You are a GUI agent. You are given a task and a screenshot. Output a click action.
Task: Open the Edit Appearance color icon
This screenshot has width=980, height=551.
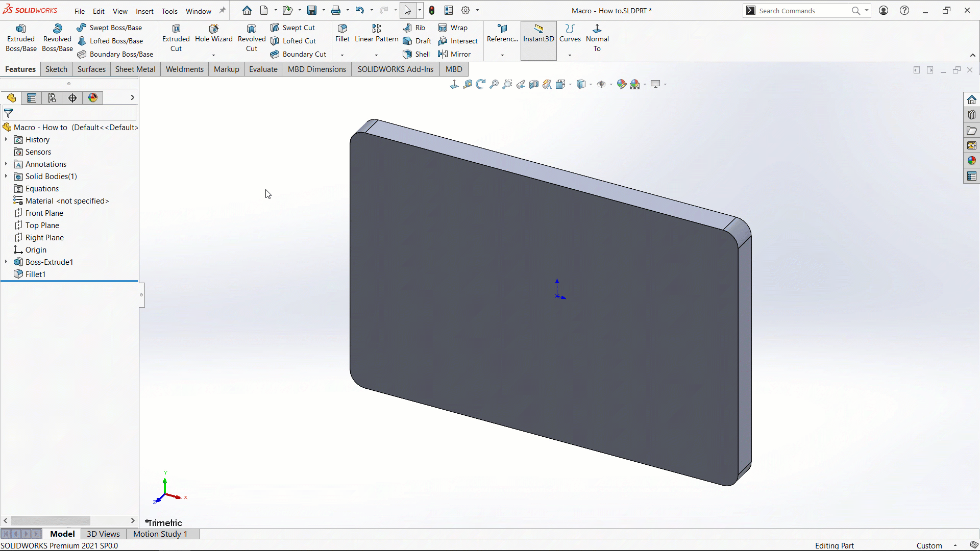point(621,84)
